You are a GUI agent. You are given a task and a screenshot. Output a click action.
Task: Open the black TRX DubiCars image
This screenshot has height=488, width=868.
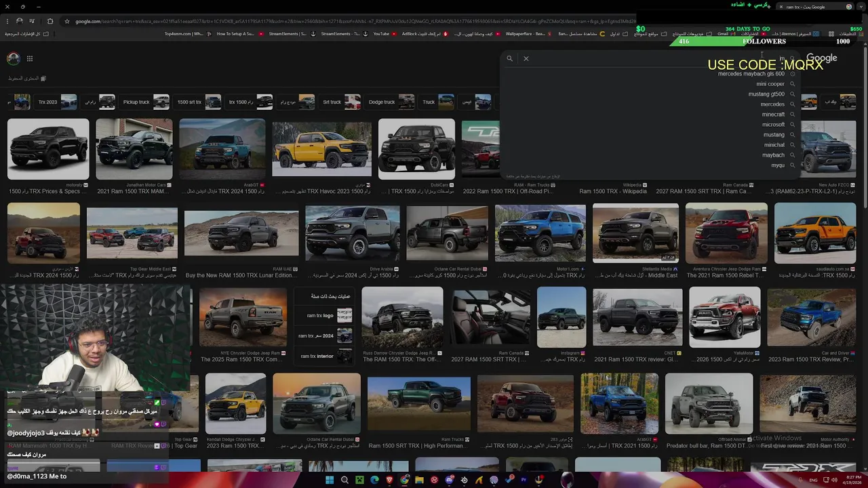[x=416, y=149]
